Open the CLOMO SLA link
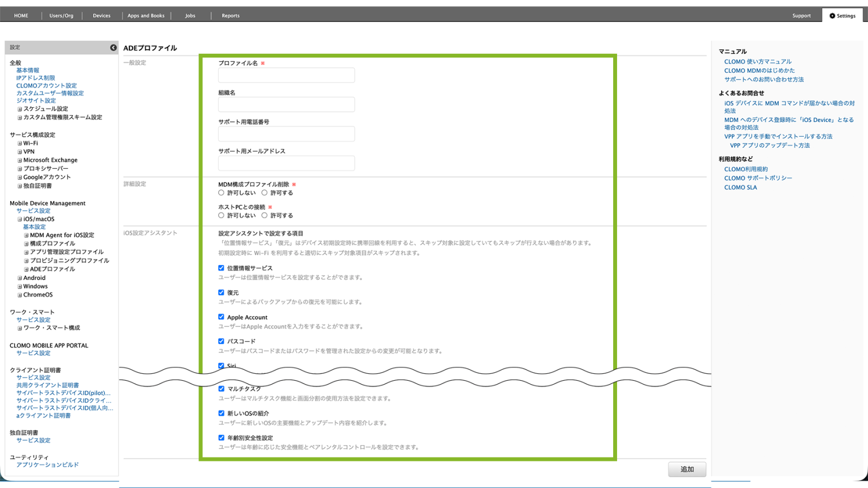The image size is (868, 488). (x=740, y=188)
